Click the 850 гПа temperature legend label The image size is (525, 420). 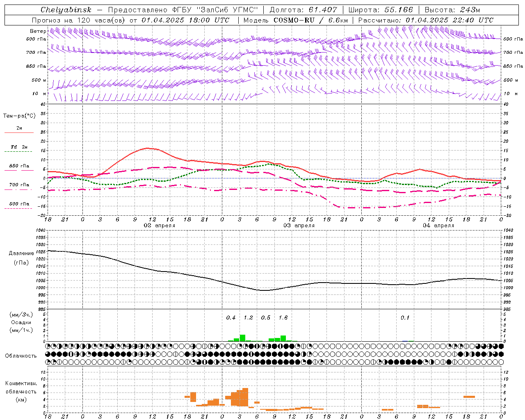19,166
